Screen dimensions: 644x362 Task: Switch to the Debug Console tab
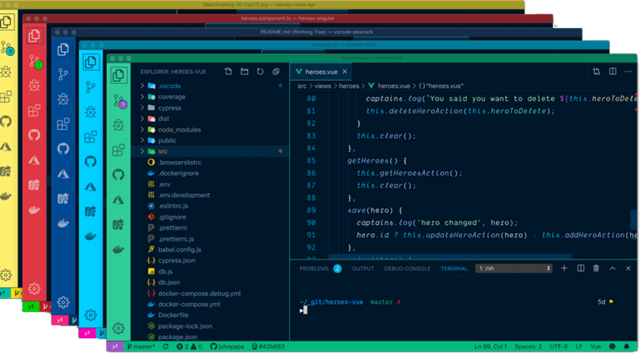pos(407,268)
